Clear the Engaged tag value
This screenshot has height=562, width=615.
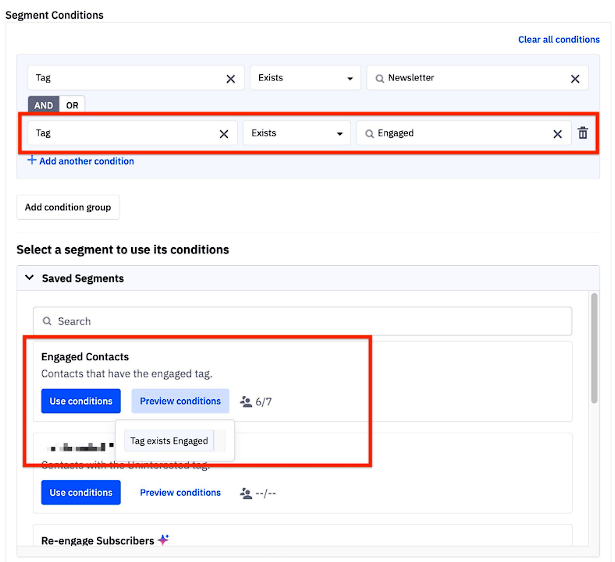click(x=557, y=134)
